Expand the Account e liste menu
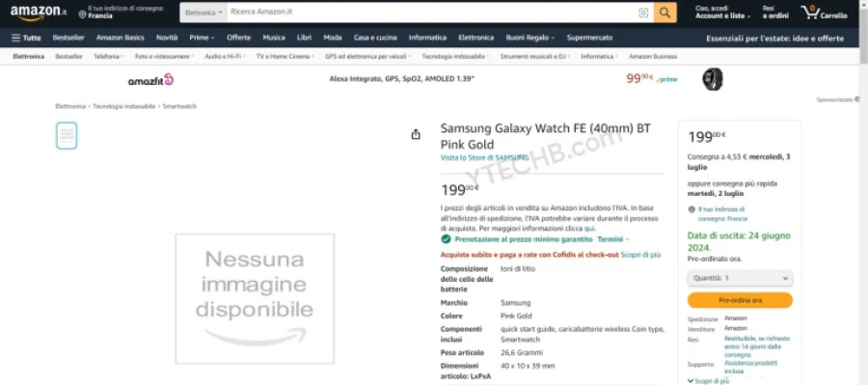The width and height of the screenshot is (868, 385). click(722, 13)
